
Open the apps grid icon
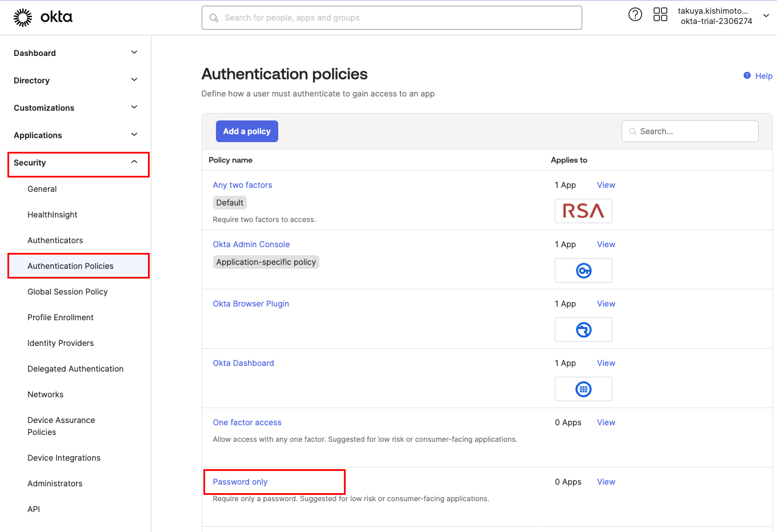(x=660, y=15)
